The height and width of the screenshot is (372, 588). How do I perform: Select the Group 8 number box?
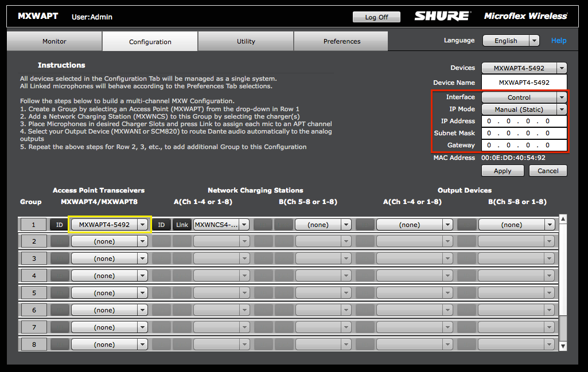tap(34, 344)
